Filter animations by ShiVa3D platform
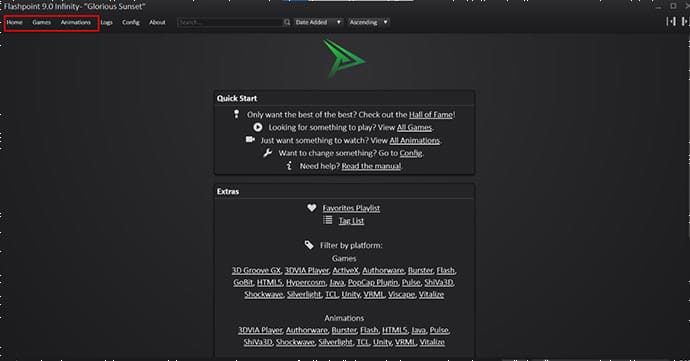 pyautogui.click(x=257, y=342)
